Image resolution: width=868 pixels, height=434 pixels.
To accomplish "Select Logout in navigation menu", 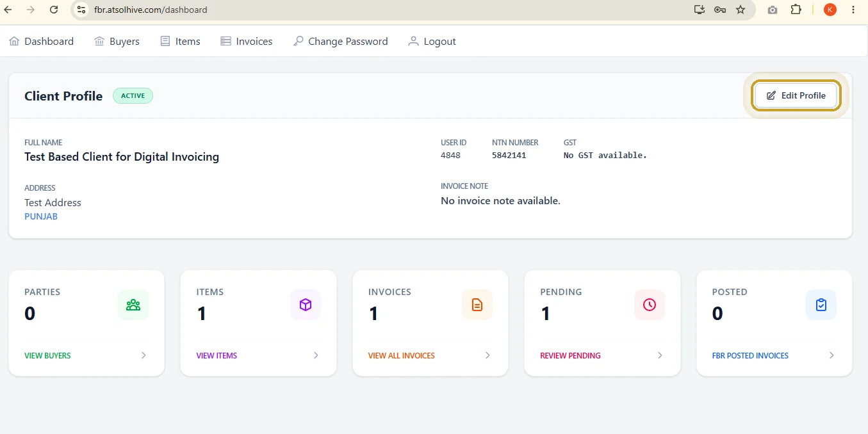I will pyautogui.click(x=432, y=41).
